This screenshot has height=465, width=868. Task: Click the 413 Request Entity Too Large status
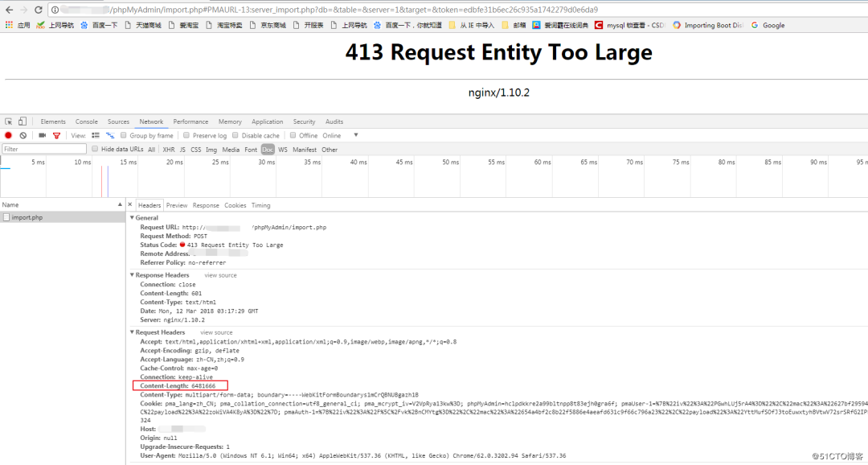pos(235,245)
